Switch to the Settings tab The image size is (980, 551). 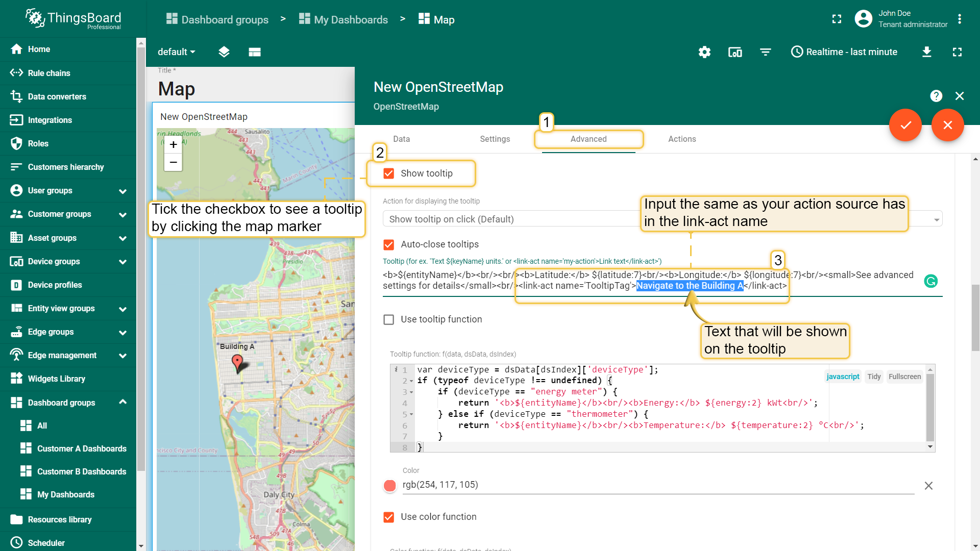click(x=495, y=139)
